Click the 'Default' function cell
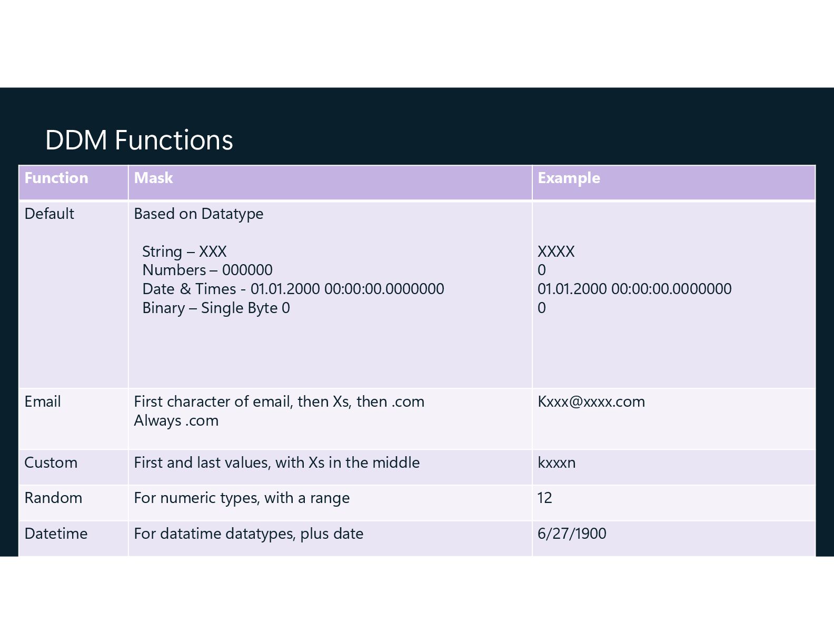 click(x=73, y=295)
